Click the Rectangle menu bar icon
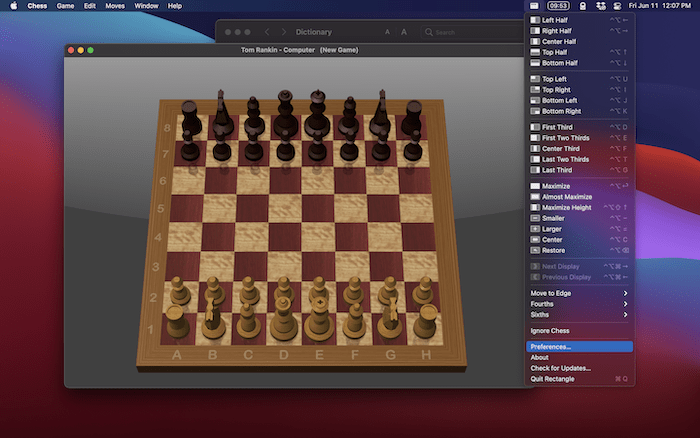This screenshot has width=700, height=438. (x=536, y=6)
